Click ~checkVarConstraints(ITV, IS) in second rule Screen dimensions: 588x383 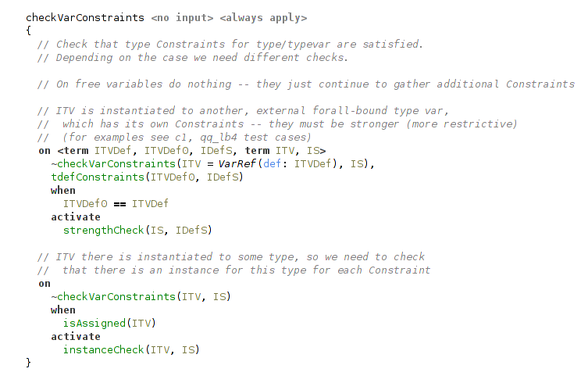(x=141, y=297)
